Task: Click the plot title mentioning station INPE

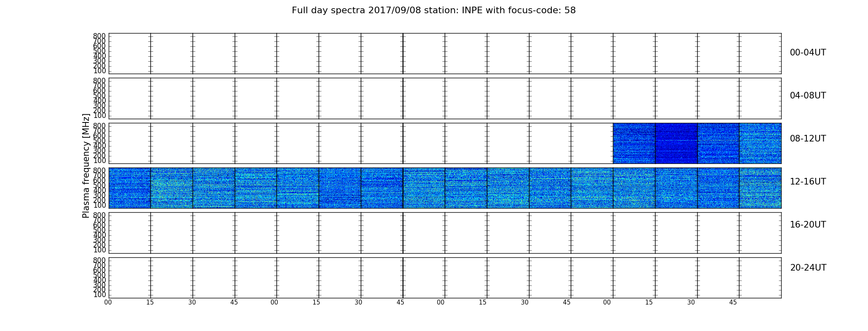Action: [x=434, y=10]
